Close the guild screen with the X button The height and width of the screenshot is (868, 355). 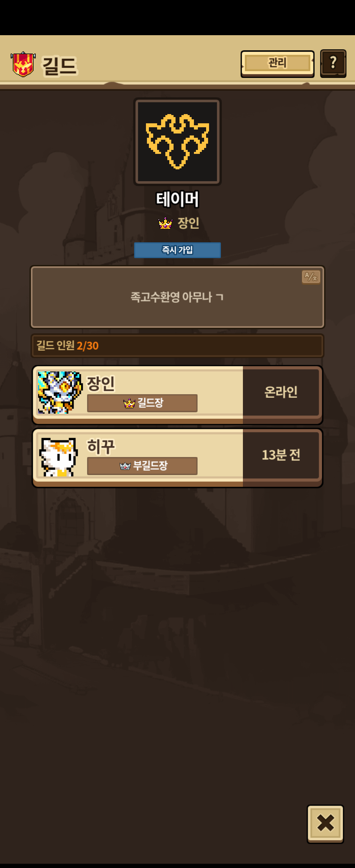[325, 824]
